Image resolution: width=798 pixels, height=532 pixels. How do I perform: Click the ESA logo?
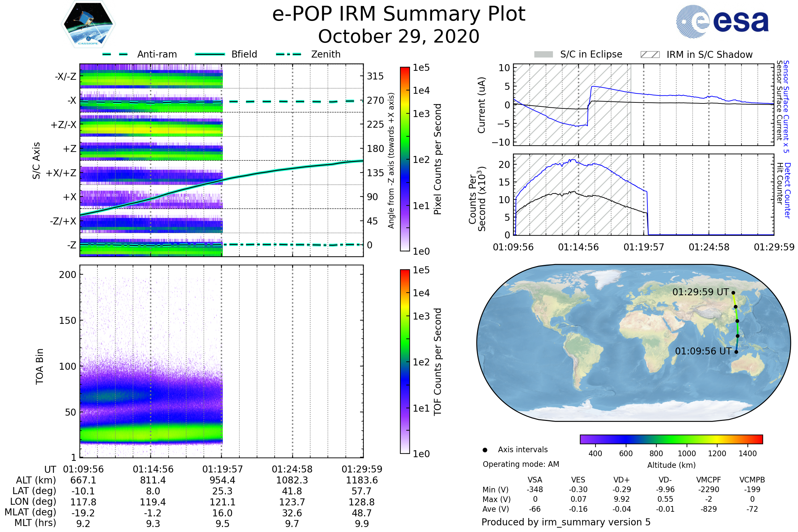pyautogui.click(x=722, y=21)
